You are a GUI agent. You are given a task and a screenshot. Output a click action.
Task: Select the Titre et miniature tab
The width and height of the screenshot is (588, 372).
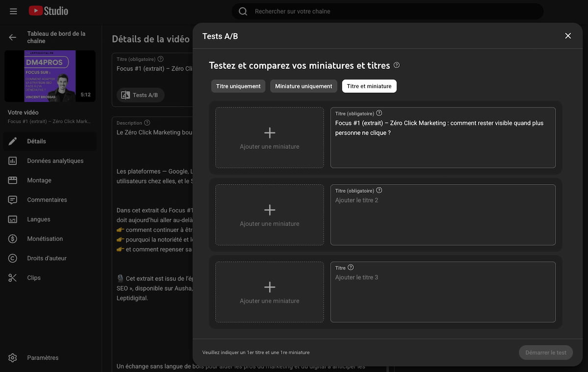(x=369, y=86)
